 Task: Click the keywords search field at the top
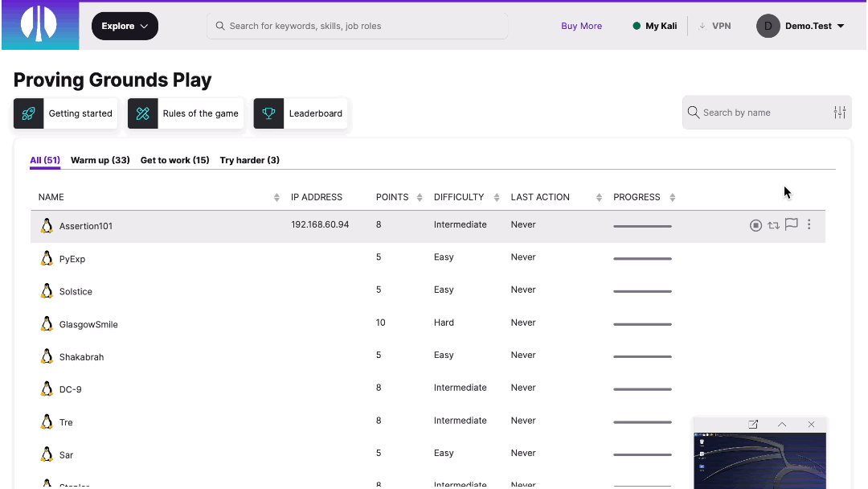tap(358, 26)
